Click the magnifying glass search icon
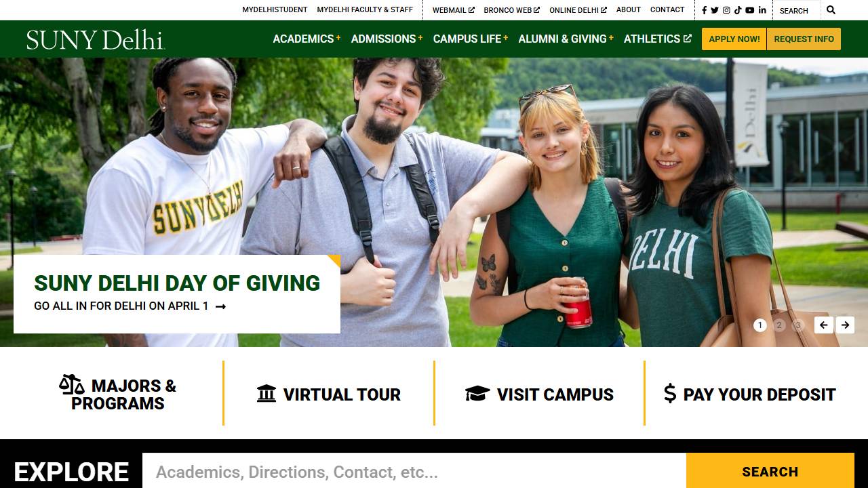 tap(831, 10)
